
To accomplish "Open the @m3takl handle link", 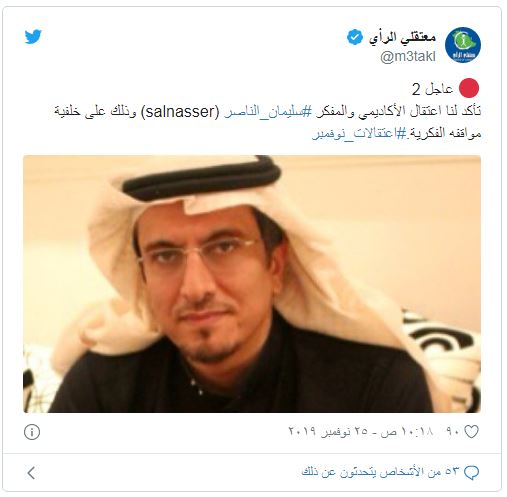I will pos(408,57).
